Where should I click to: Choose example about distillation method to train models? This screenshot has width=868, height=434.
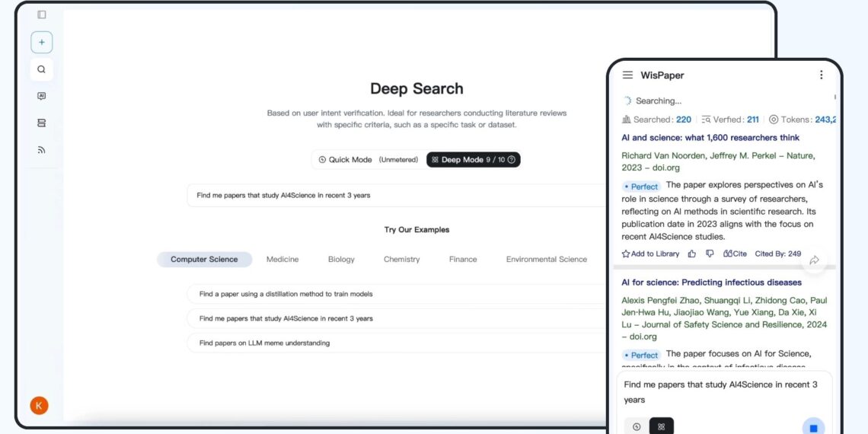397,294
